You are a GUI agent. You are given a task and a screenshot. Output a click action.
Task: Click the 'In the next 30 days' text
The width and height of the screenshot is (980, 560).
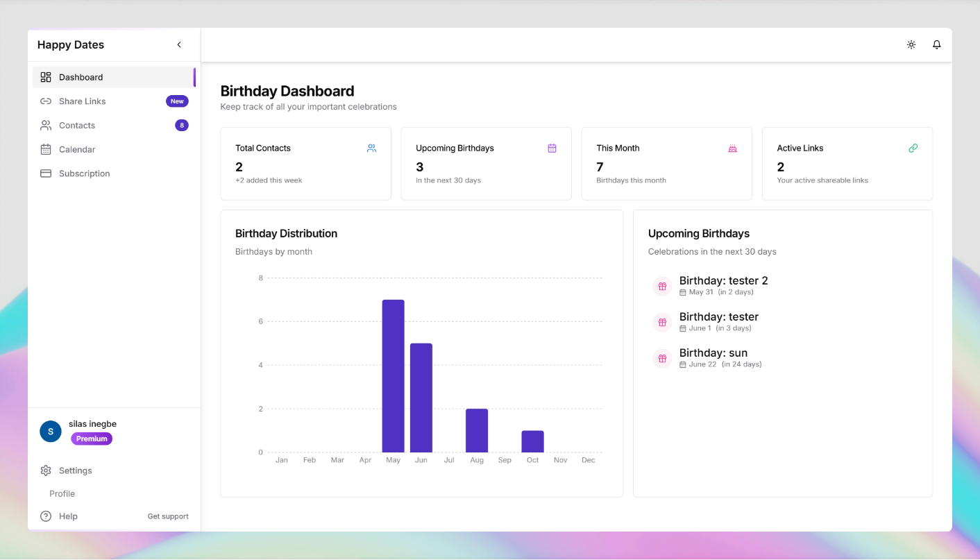click(x=448, y=180)
